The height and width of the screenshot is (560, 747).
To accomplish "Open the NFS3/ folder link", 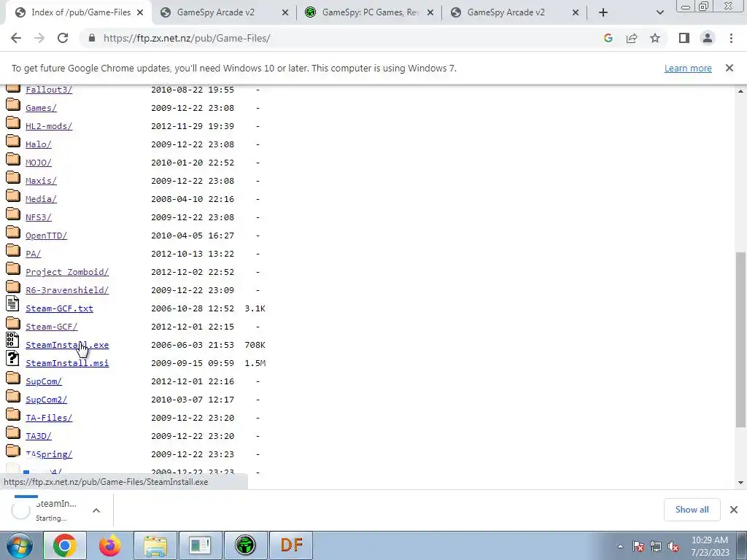I will (39, 217).
